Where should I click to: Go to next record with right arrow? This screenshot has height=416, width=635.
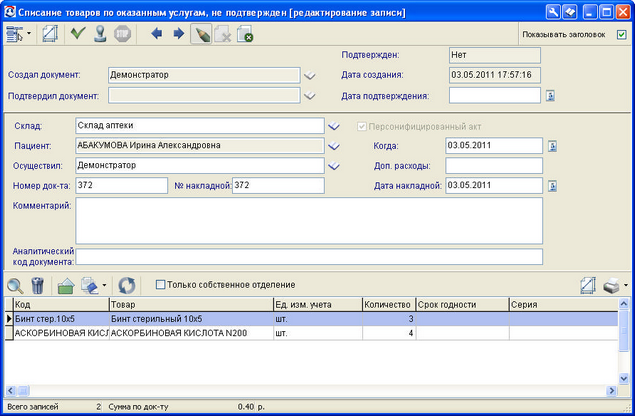pos(179,34)
